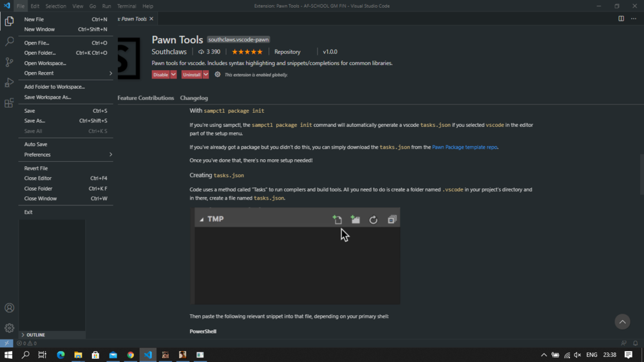Click the 23:38 taskbar clock
The width and height of the screenshot is (644, 362).
(x=609, y=355)
